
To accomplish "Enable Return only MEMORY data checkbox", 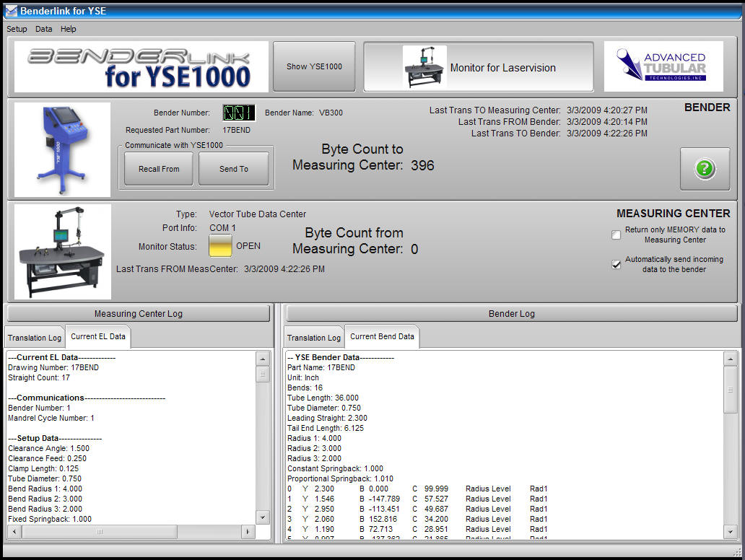I will (616, 235).
